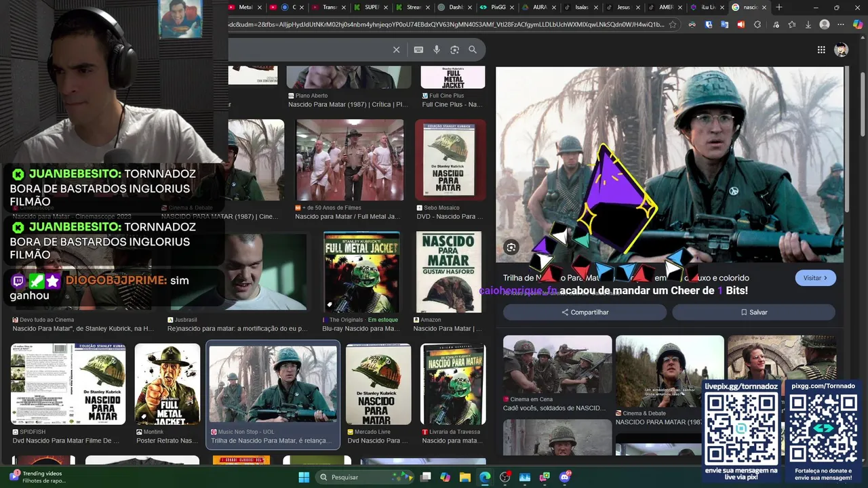
Task: Open the Google account profile picture
Action: point(841,49)
